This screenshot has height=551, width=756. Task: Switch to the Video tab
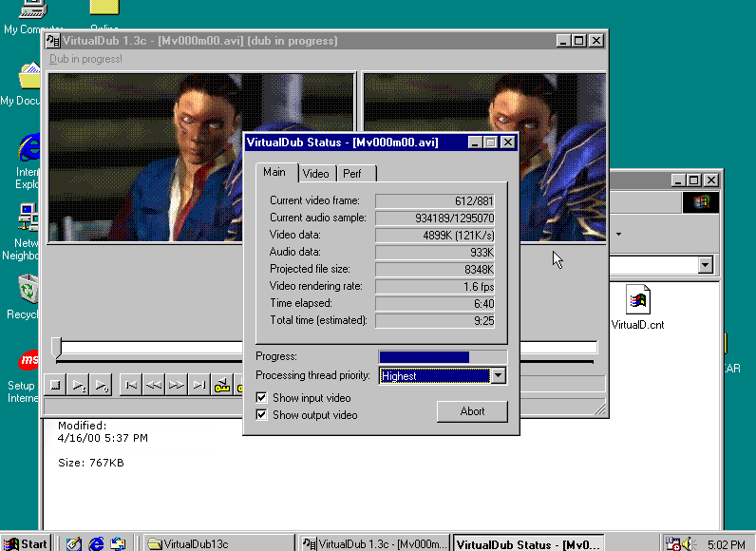coord(316,174)
